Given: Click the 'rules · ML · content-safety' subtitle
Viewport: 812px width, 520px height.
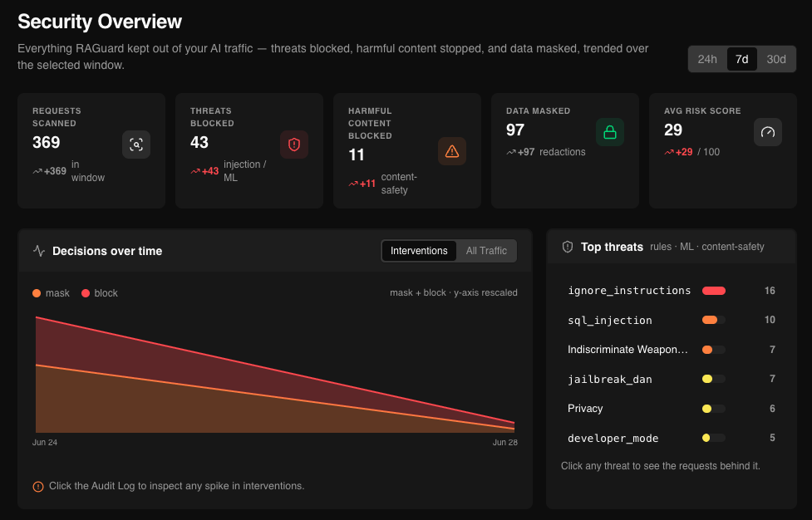Looking at the screenshot, I should pyautogui.click(x=707, y=247).
